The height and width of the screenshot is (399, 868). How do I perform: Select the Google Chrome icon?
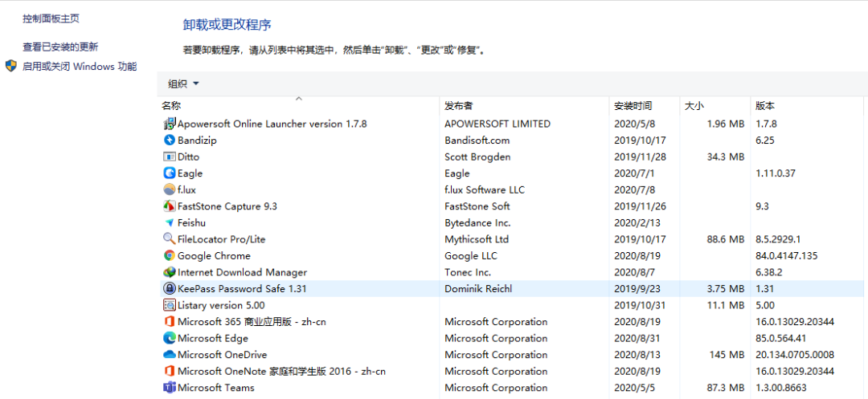click(x=170, y=255)
